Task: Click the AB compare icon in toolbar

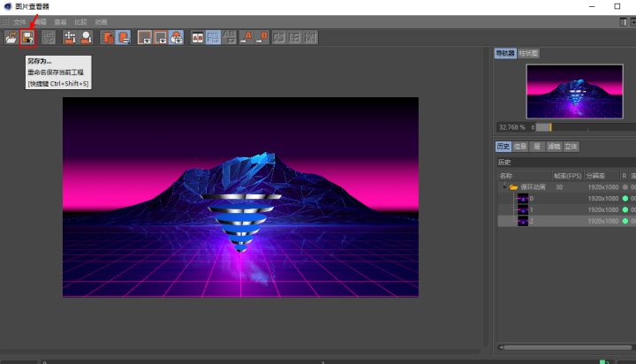Action: click(x=198, y=37)
